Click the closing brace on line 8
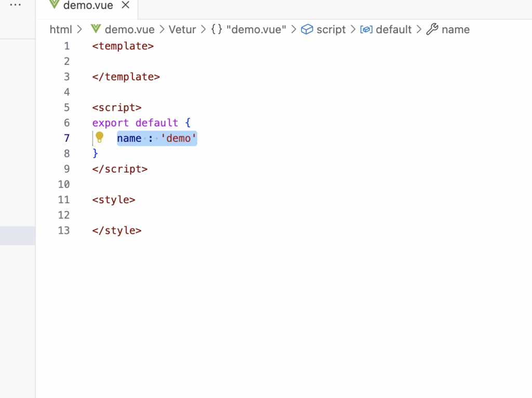Image resolution: width=532 pixels, height=398 pixels. [x=96, y=153]
